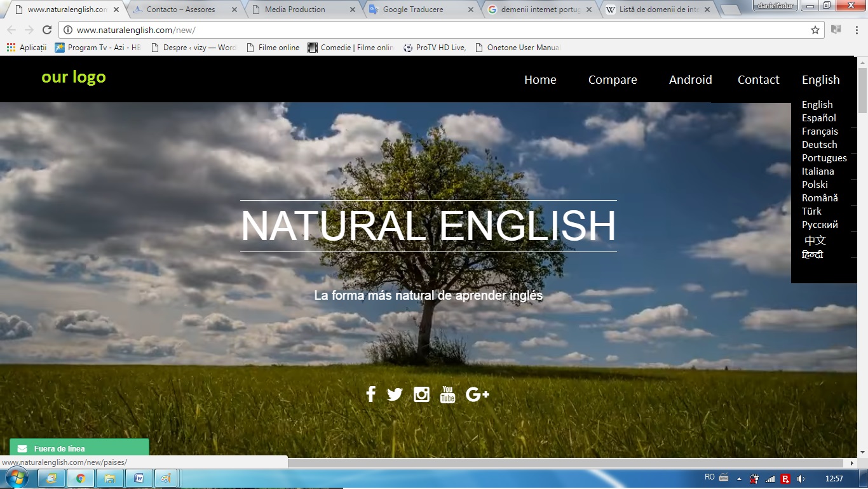
Task: Go to the Compare page
Action: pos(612,80)
